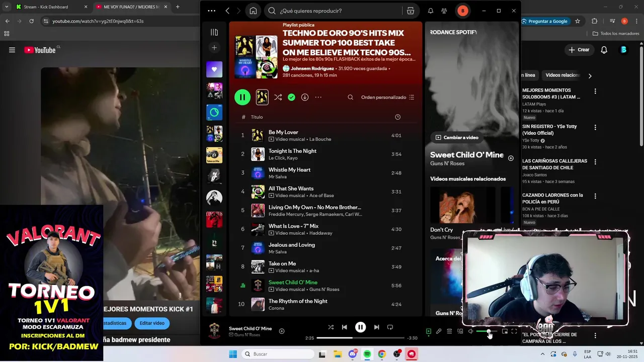Pause playlist with large green button

[x=243, y=97]
